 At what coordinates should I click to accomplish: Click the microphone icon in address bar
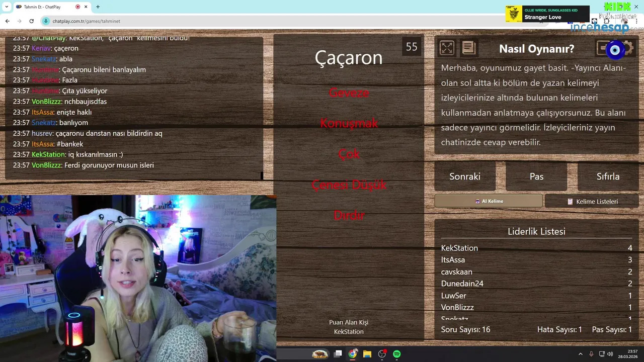(46, 21)
